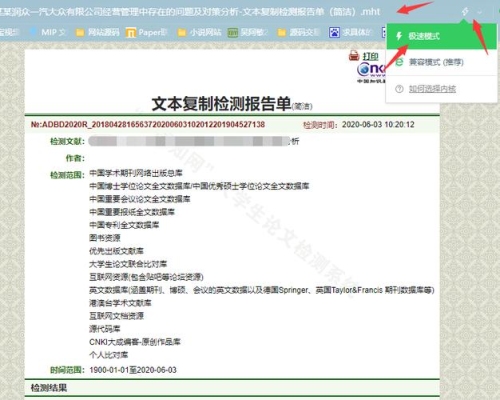Click the 图书资源 entry
Image resolution: width=500 pixels, height=400 pixels.
click(x=105, y=238)
